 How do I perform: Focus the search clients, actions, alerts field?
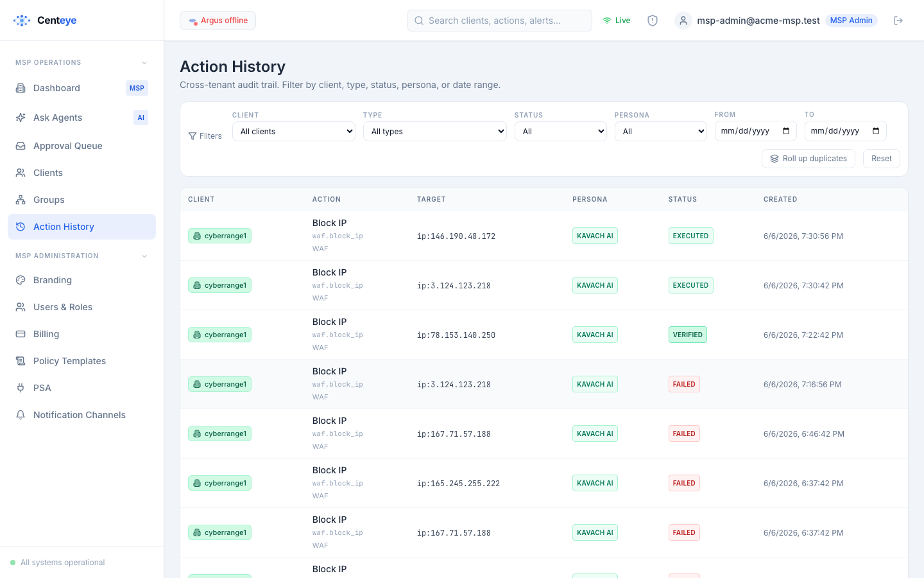click(x=500, y=21)
